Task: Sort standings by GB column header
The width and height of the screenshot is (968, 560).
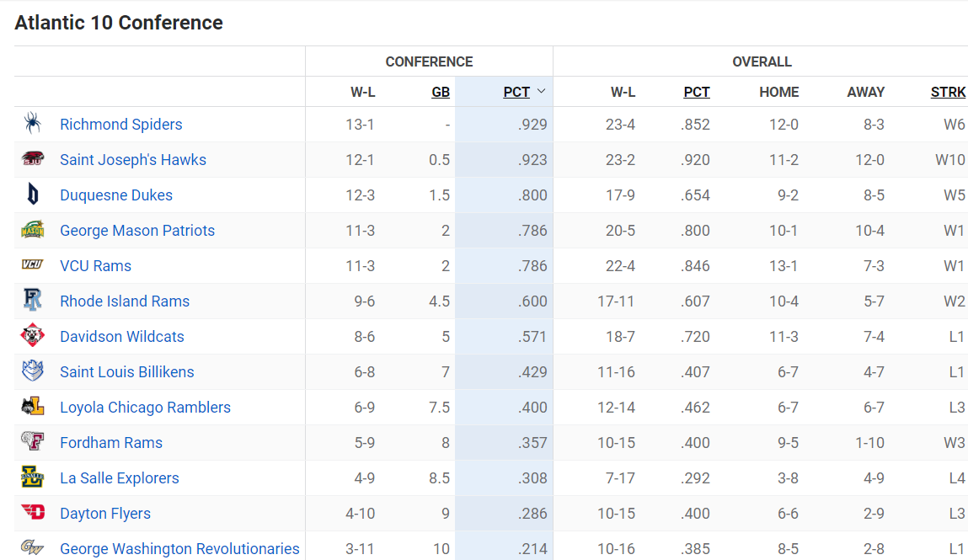Action: click(x=441, y=92)
